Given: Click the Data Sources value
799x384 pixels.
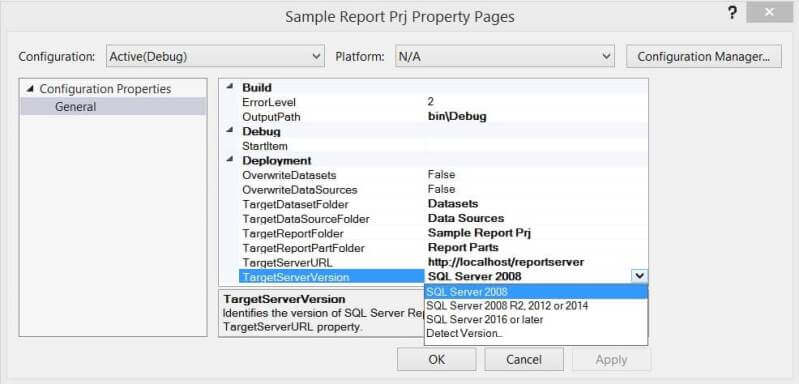Looking at the screenshot, I should point(466,218).
